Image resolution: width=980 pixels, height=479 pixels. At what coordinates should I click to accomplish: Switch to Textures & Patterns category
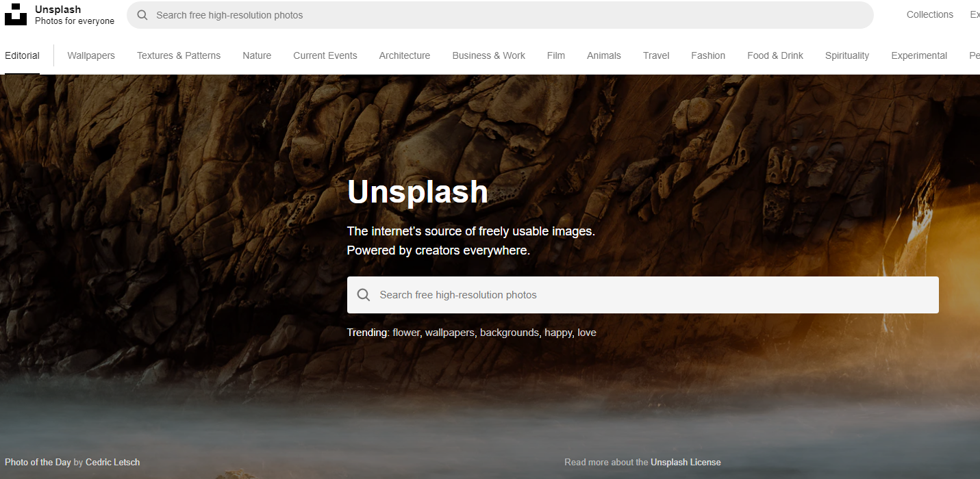179,55
